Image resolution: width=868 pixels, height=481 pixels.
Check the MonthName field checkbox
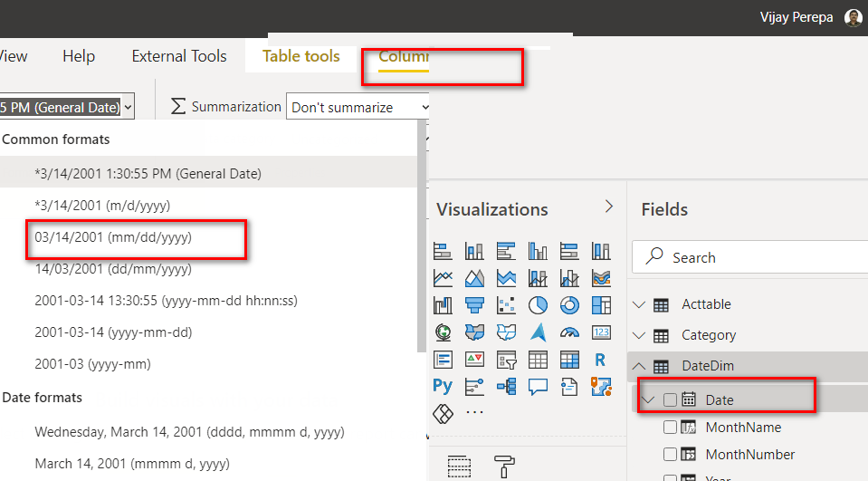pos(670,427)
